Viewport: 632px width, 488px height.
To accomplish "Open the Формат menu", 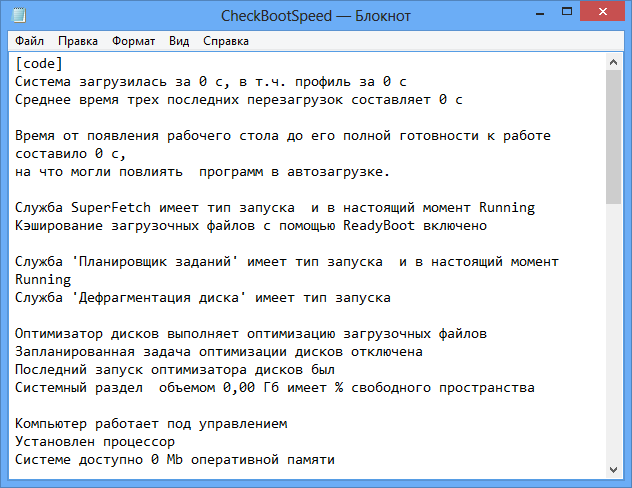I will click(x=133, y=41).
